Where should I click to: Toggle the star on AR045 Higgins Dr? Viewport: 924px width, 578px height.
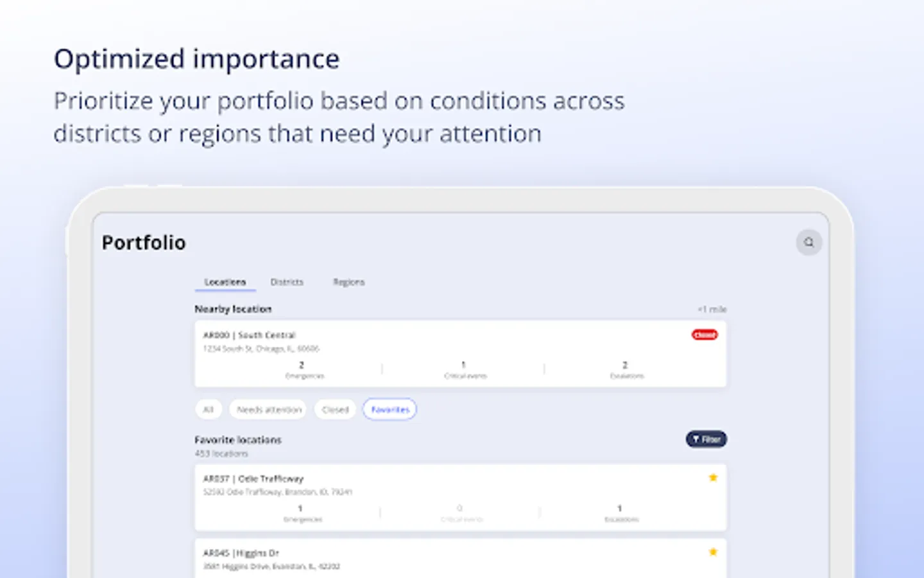713,552
